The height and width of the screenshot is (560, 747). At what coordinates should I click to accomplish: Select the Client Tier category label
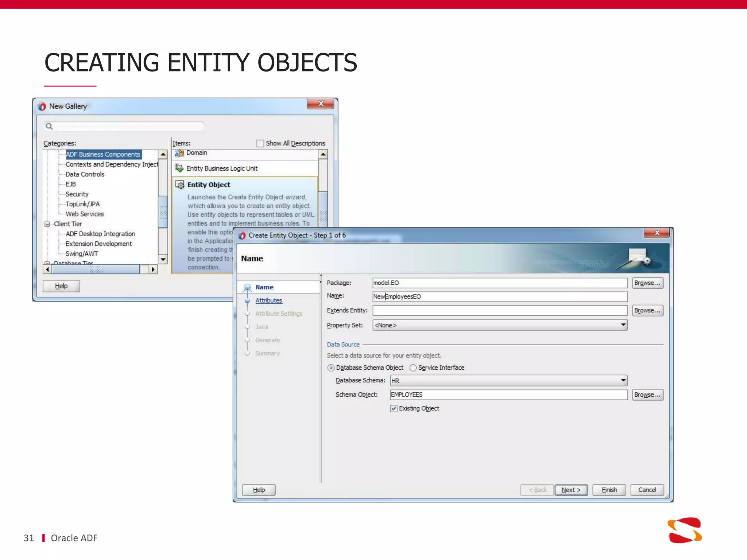point(68,224)
